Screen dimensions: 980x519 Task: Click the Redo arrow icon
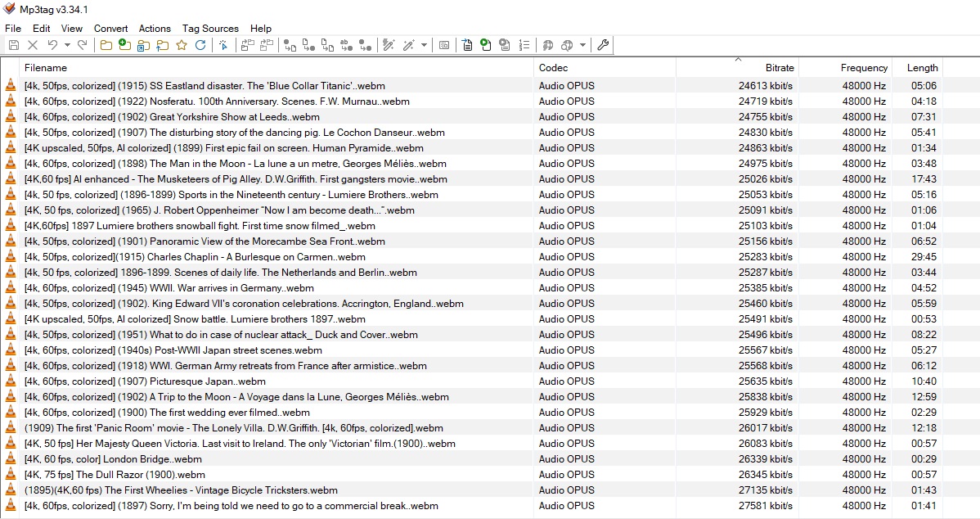pyautogui.click(x=82, y=45)
